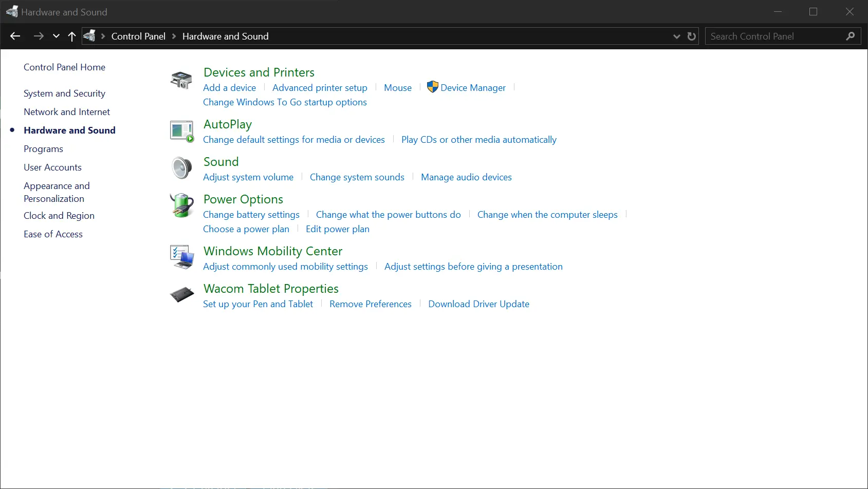Open Adjust settings before giving a presentation
The image size is (868, 489).
(473, 267)
